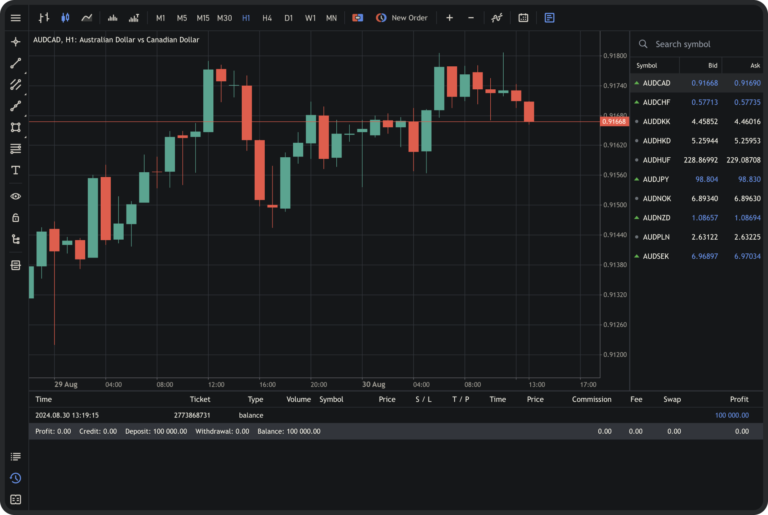This screenshot has height=515, width=768.
Task: Click delete objects icon in sidebar
Action: tap(16, 265)
